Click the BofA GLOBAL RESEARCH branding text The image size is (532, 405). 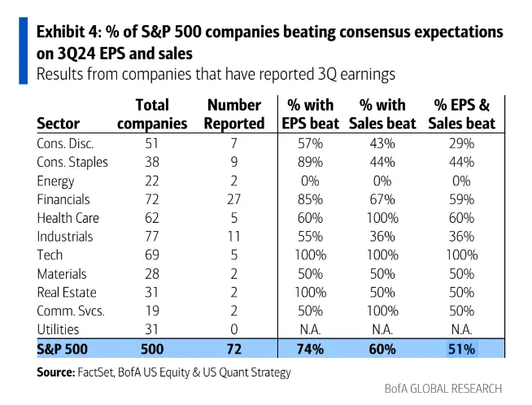[443, 389]
